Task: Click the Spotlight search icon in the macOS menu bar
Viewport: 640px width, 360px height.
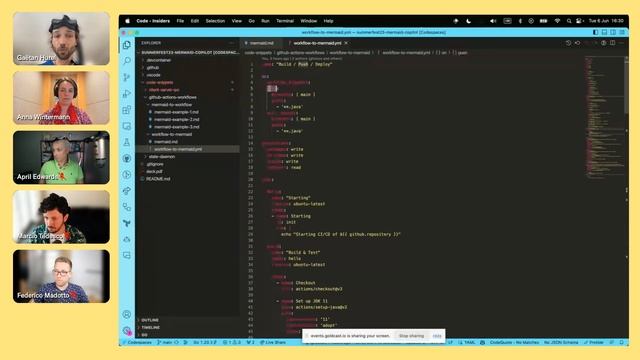Action: (569, 21)
